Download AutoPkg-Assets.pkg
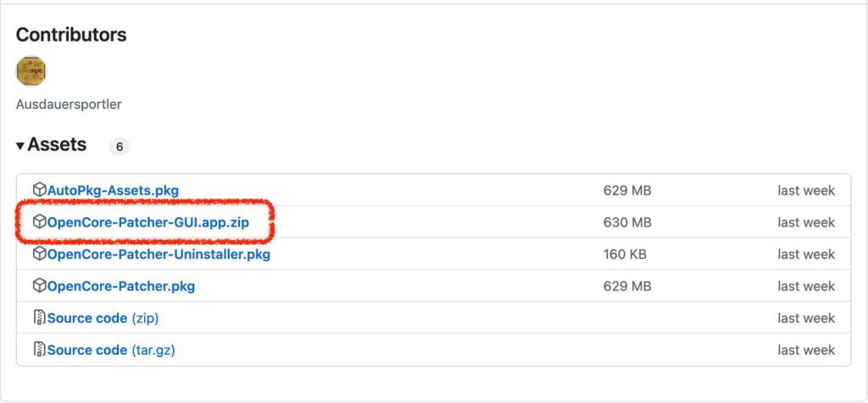 pos(113,191)
